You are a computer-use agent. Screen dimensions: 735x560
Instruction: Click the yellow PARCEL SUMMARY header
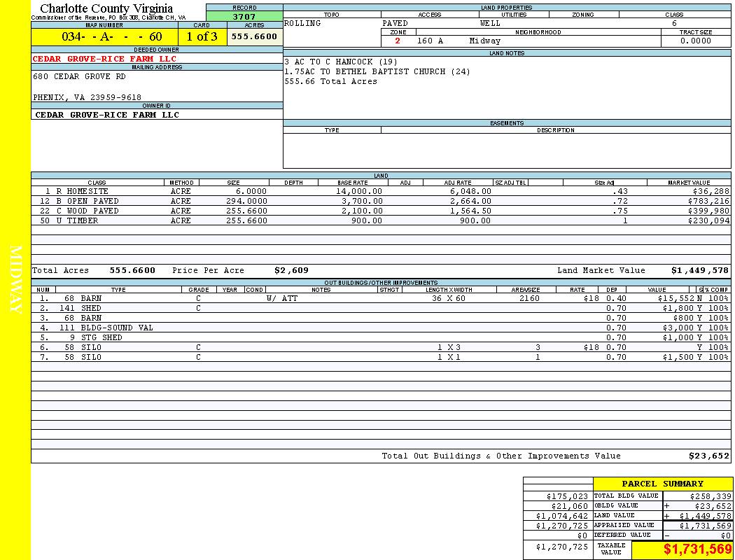coord(662,484)
